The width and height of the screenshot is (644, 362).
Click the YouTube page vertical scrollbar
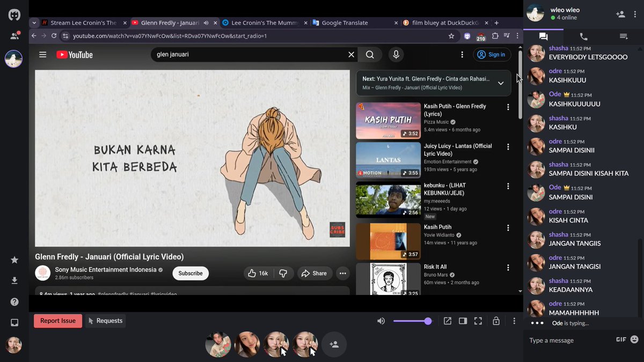[x=520, y=86]
